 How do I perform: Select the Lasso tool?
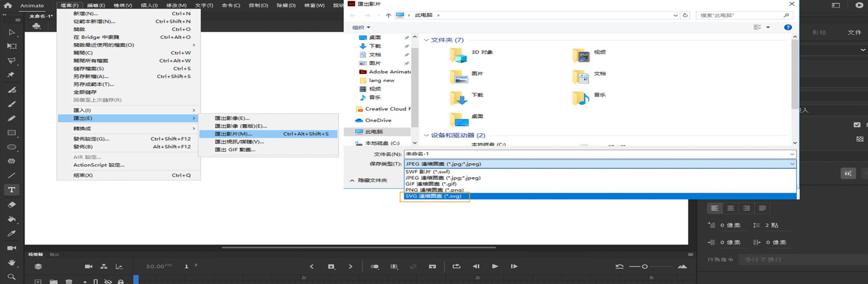point(12,61)
